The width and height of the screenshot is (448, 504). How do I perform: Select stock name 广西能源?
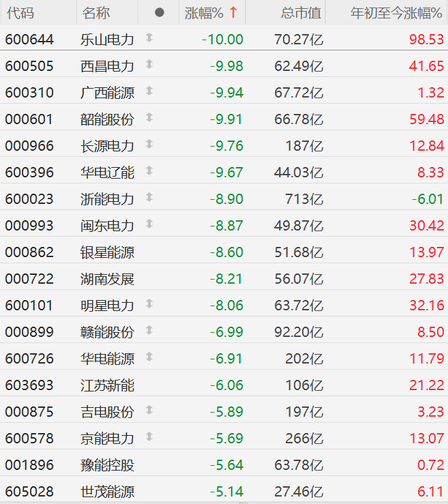[107, 93]
